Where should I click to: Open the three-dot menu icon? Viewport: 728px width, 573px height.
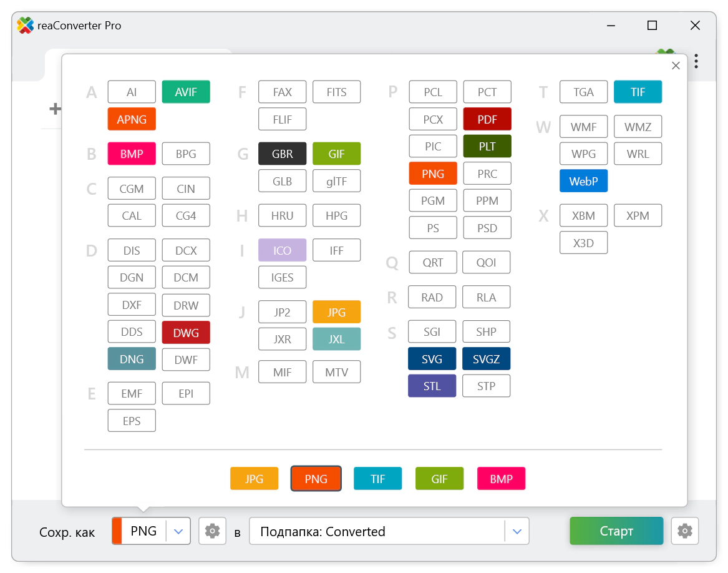(x=696, y=61)
